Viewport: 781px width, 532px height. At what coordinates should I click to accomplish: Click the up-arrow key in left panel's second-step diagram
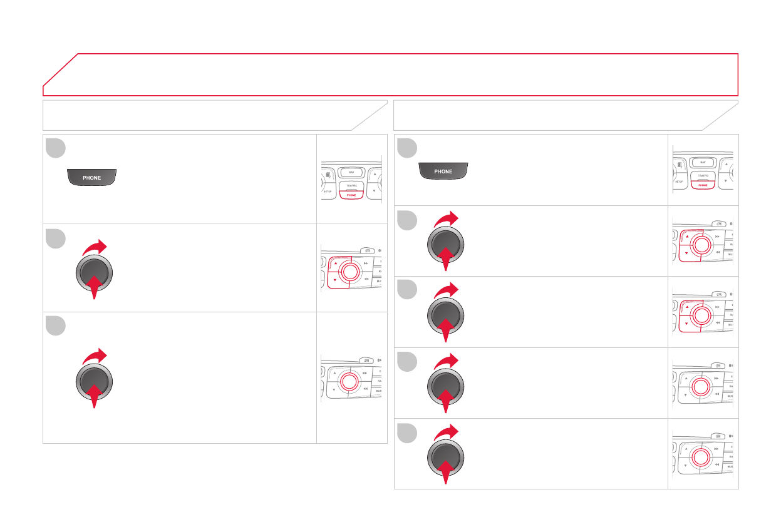click(335, 263)
